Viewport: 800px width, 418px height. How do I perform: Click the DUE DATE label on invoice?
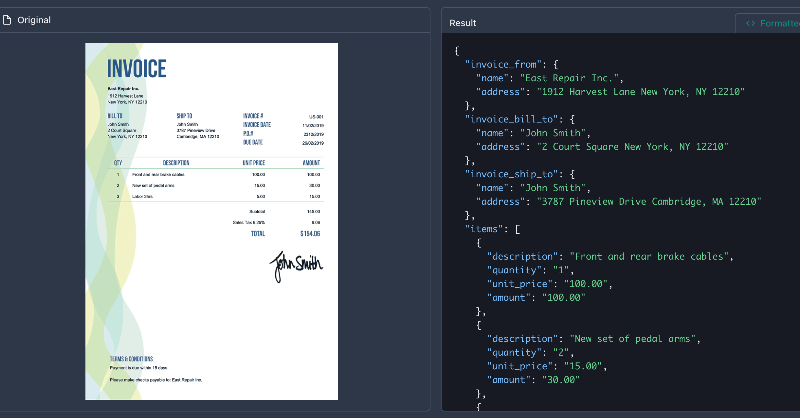(x=253, y=142)
